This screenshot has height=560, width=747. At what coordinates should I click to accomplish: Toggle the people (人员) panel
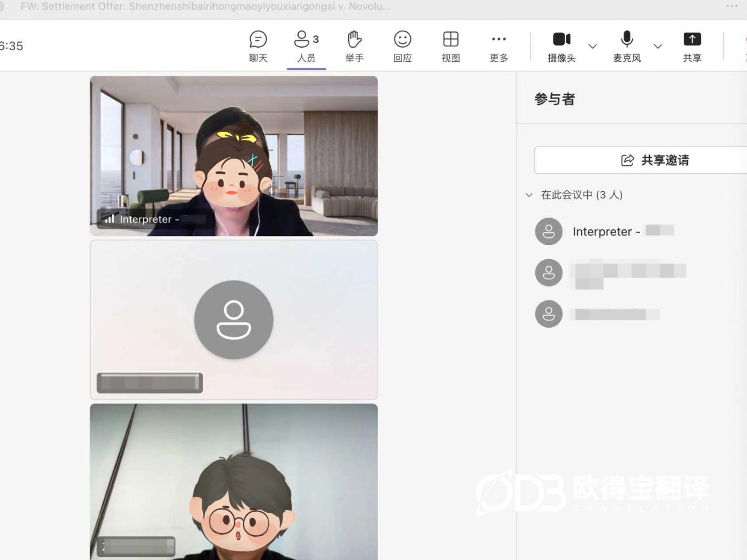pos(306,47)
